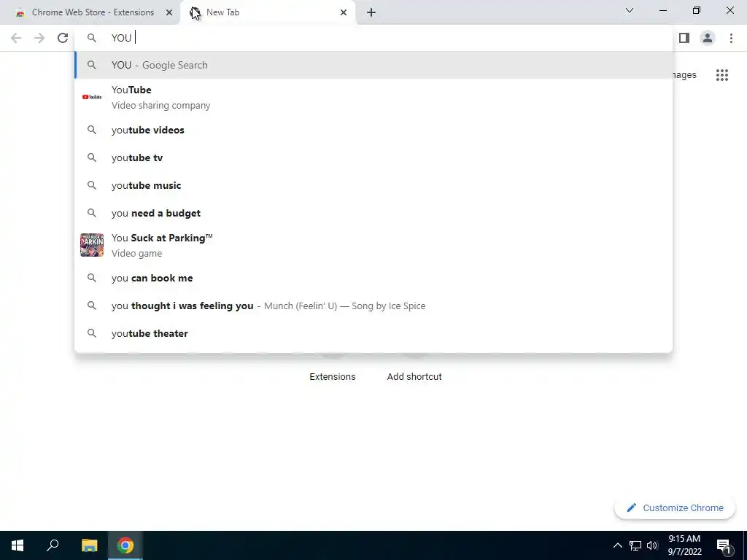The image size is (747, 560).
Task: Choose 'youtube music' suggestion
Action: [373, 185]
